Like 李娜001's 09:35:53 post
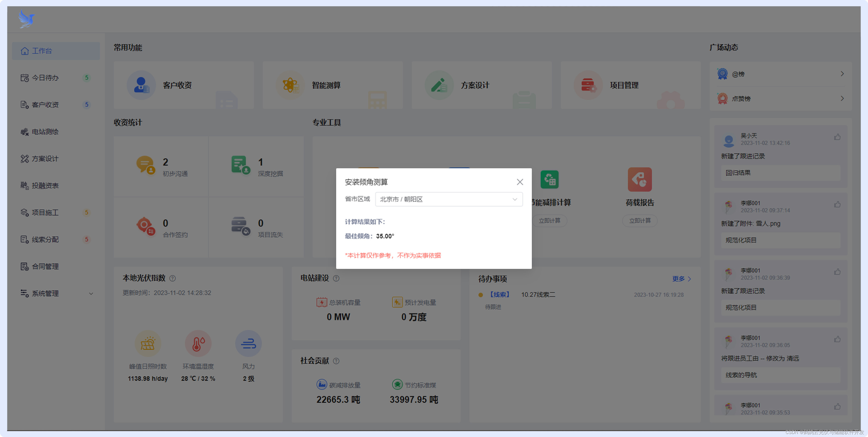This screenshot has width=868, height=437. tap(837, 407)
